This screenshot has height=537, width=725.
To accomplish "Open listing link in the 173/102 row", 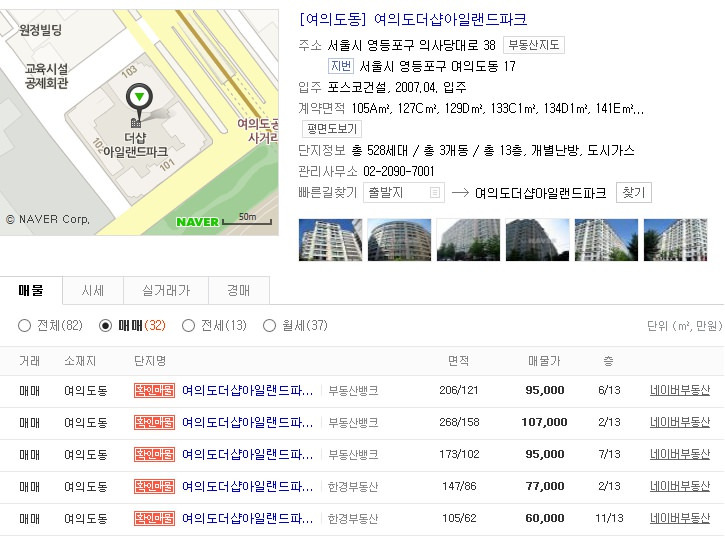I will coord(247,454).
